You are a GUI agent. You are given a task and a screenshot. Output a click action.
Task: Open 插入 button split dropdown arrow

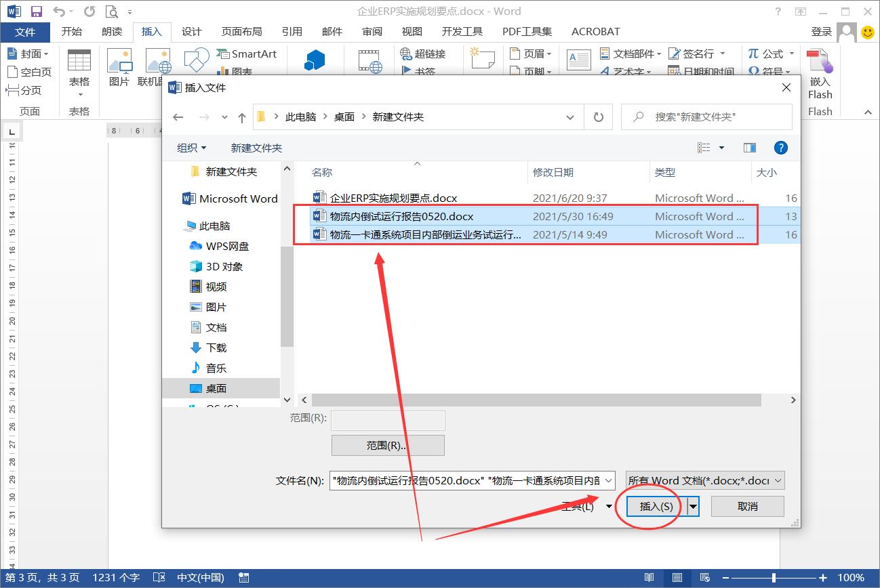[693, 506]
